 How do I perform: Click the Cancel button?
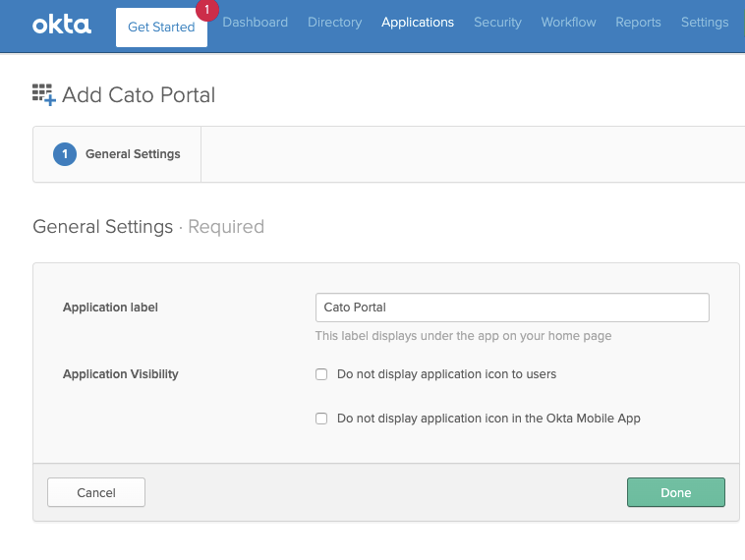pyautogui.click(x=96, y=492)
